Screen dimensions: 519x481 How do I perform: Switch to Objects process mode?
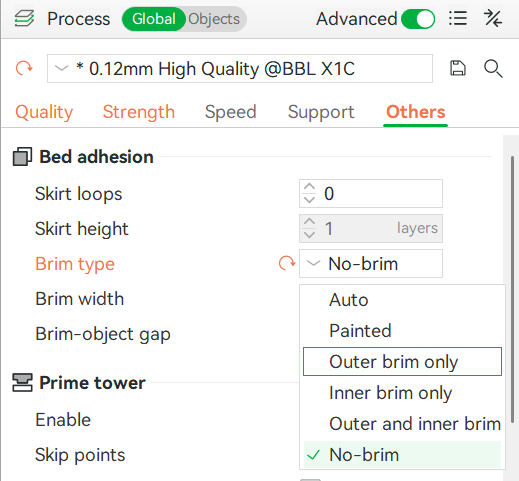tap(214, 19)
